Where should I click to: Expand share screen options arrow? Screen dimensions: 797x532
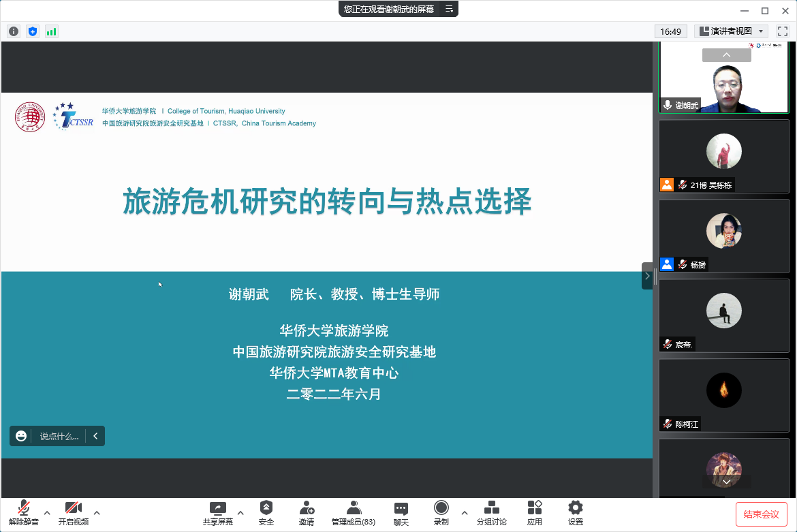point(240,512)
